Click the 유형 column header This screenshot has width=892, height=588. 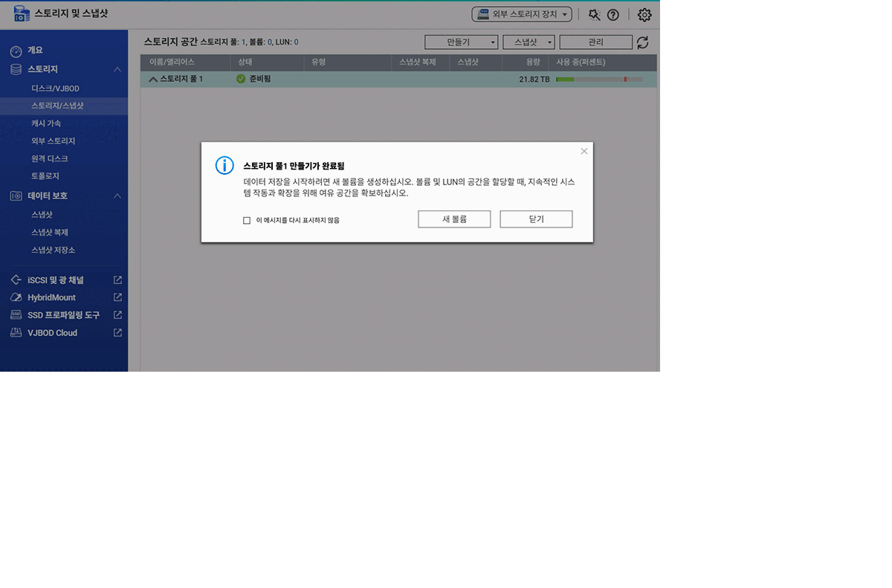point(348,62)
